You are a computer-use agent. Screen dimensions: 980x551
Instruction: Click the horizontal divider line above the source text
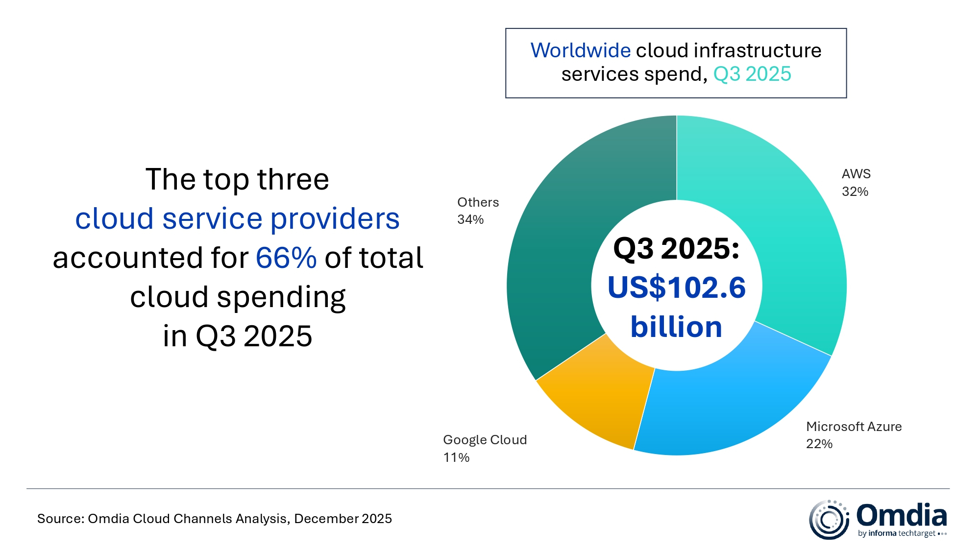[x=490, y=488]
